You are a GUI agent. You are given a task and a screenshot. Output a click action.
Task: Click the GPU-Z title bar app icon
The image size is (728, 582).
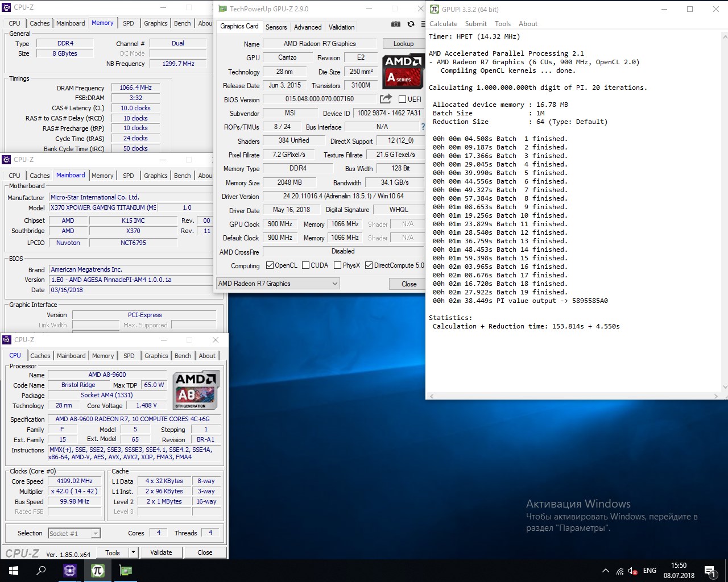coord(222,9)
